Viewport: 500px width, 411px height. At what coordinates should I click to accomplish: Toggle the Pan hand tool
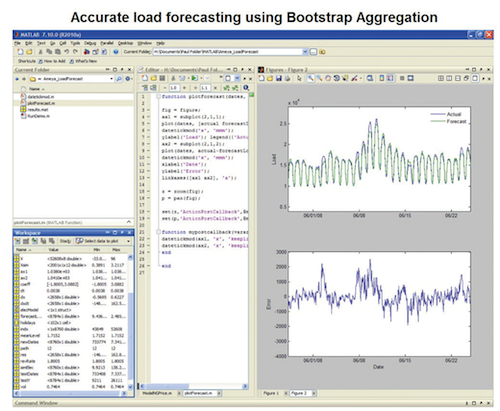[328, 78]
